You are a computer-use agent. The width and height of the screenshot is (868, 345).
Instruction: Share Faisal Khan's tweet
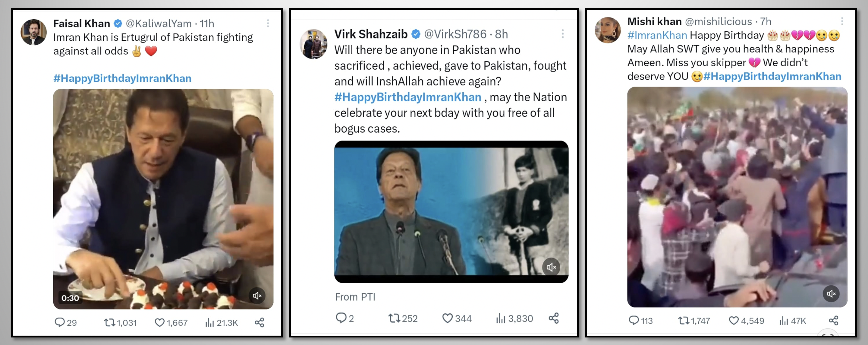[259, 322]
